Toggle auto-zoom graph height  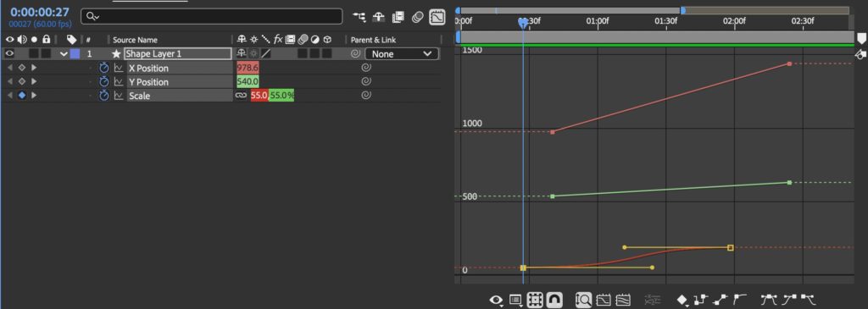[583, 300]
